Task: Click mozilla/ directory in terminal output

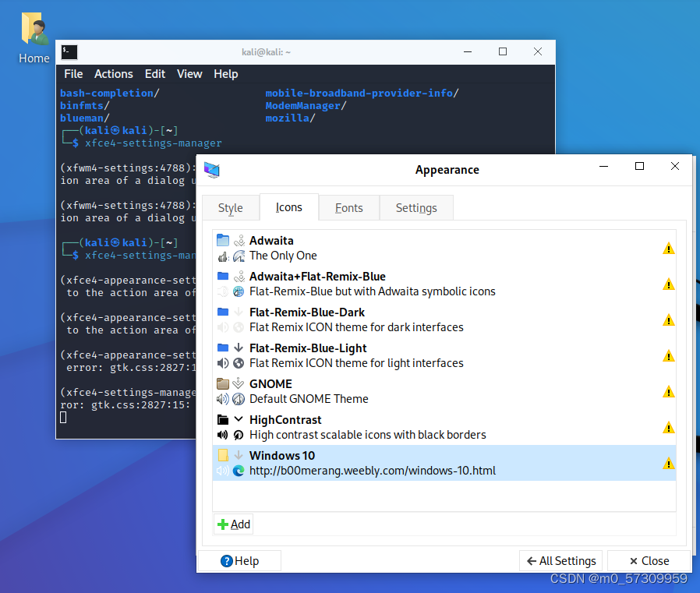Action: pyautogui.click(x=291, y=118)
